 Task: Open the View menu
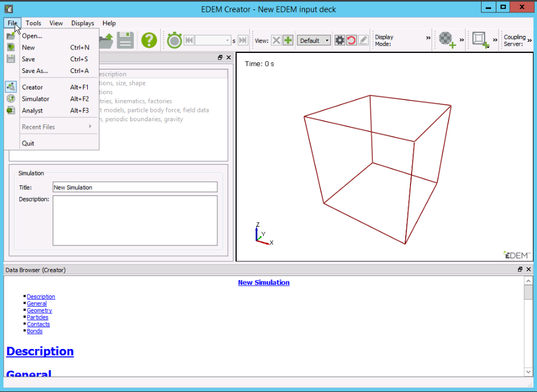[x=56, y=23]
